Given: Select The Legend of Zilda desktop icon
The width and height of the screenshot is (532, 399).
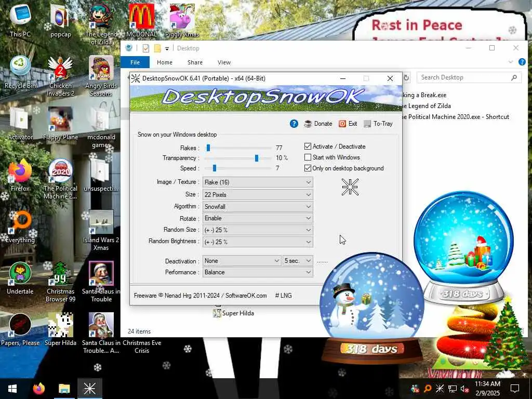Looking at the screenshot, I should pos(101,24).
